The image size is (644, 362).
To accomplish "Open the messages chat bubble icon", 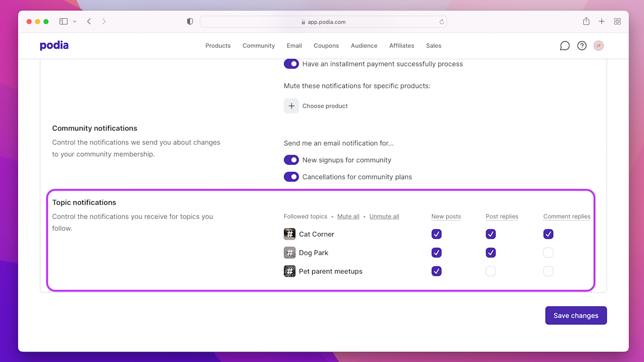I will [565, 46].
